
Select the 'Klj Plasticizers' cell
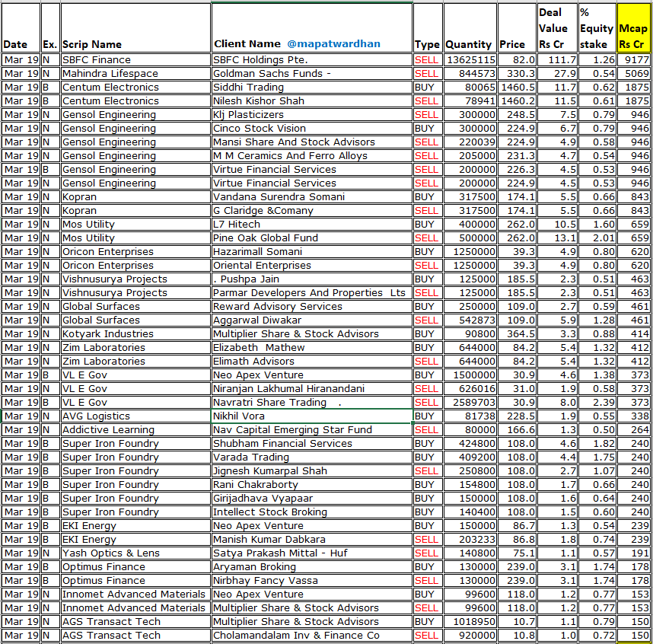click(x=312, y=115)
